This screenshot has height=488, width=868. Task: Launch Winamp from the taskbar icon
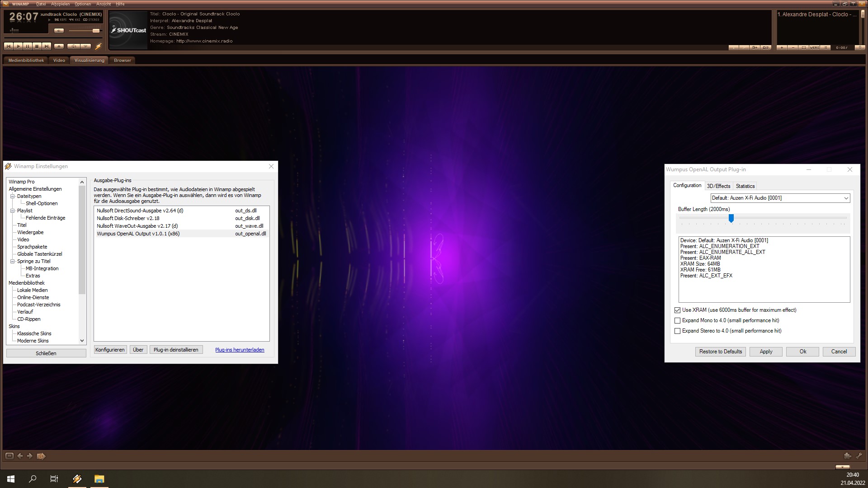click(x=77, y=479)
